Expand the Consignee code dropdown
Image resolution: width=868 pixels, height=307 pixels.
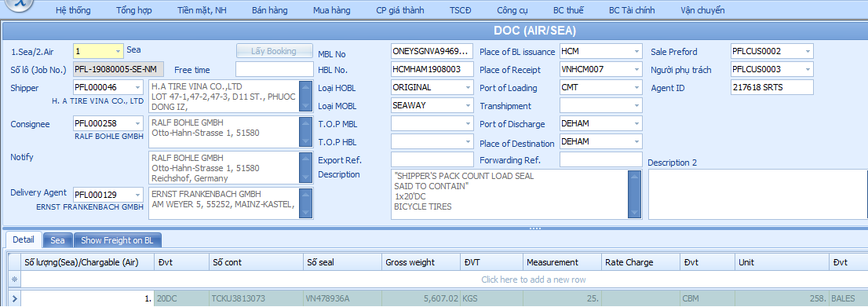[137, 123]
